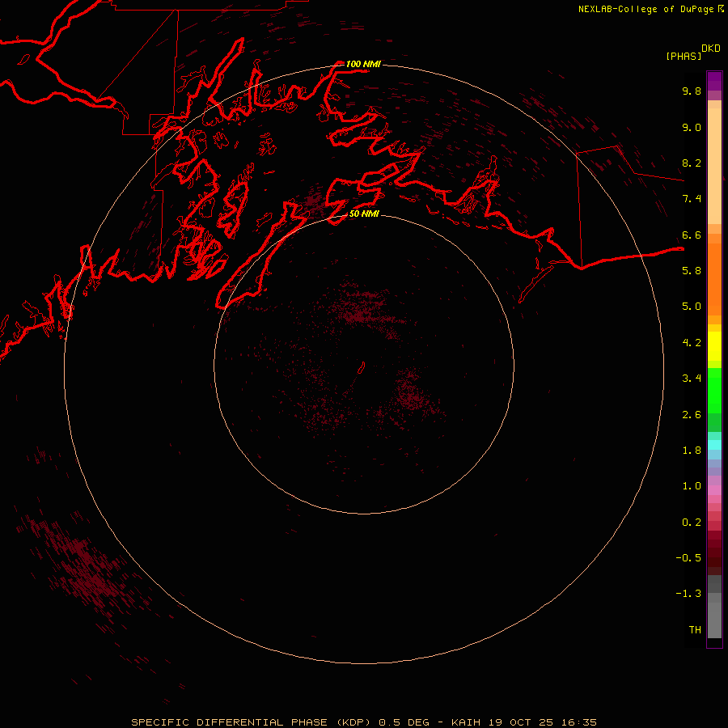The height and width of the screenshot is (728, 728).
Task: Click the -1.3 scale value
Action: tap(688, 594)
